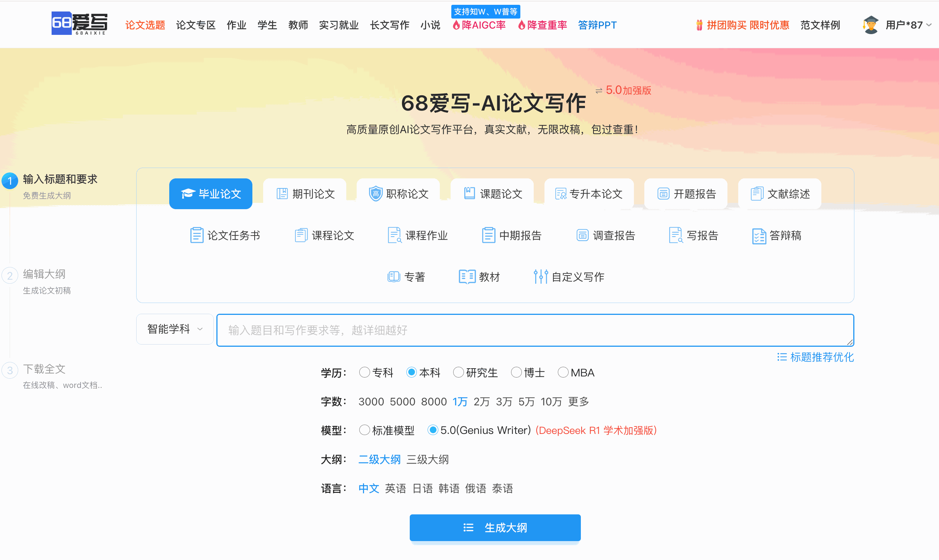Open the 答辩PPT link
The height and width of the screenshot is (560, 939).
click(x=597, y=25)
